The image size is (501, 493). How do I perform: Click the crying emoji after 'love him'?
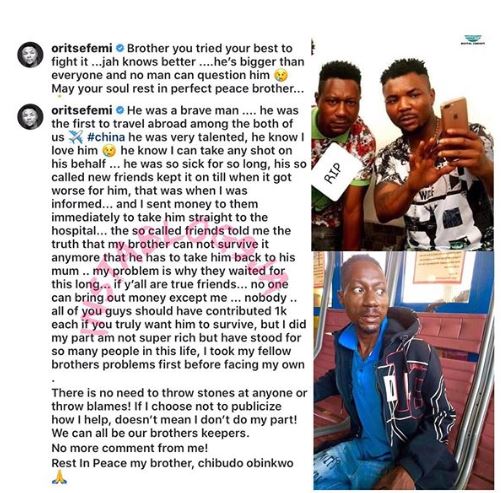(110, 151)
